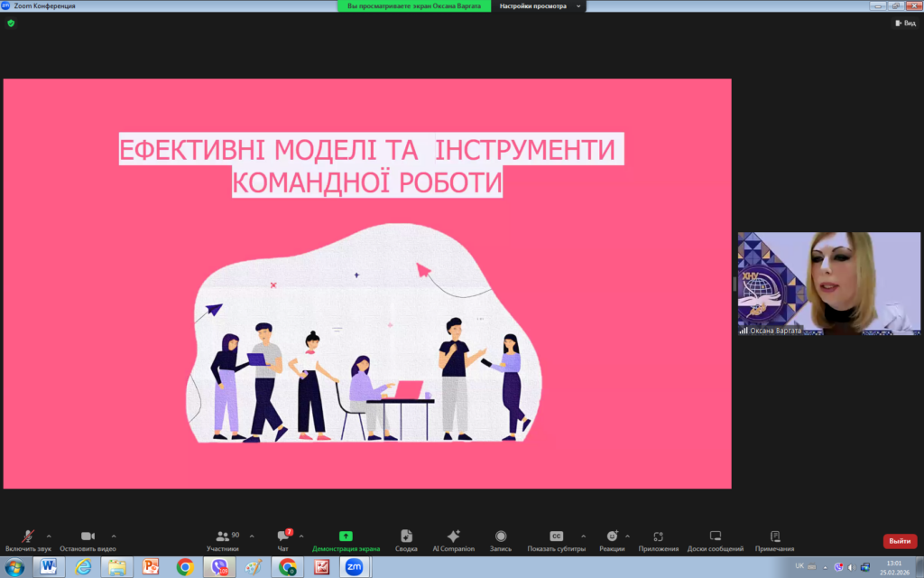The width and height of the screenshot is (924, 578).
Task: Change layout using the Вид button
Action: click(x=904, y=23)
